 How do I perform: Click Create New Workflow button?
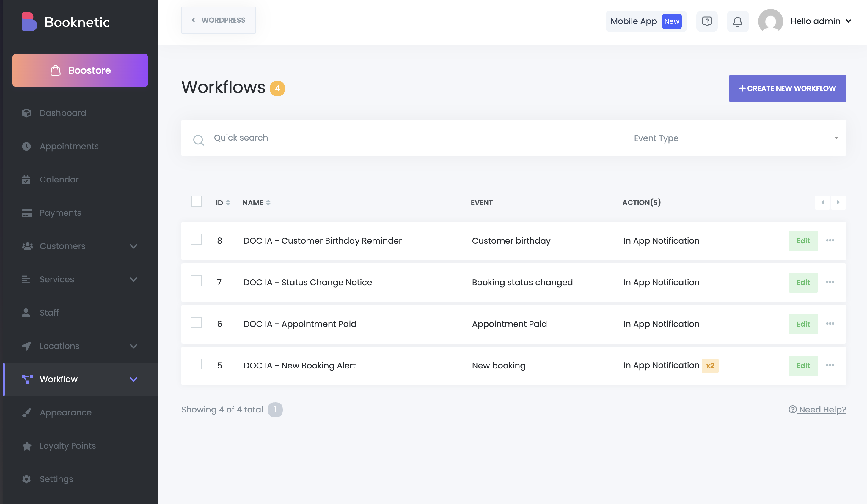coord(787,88)
